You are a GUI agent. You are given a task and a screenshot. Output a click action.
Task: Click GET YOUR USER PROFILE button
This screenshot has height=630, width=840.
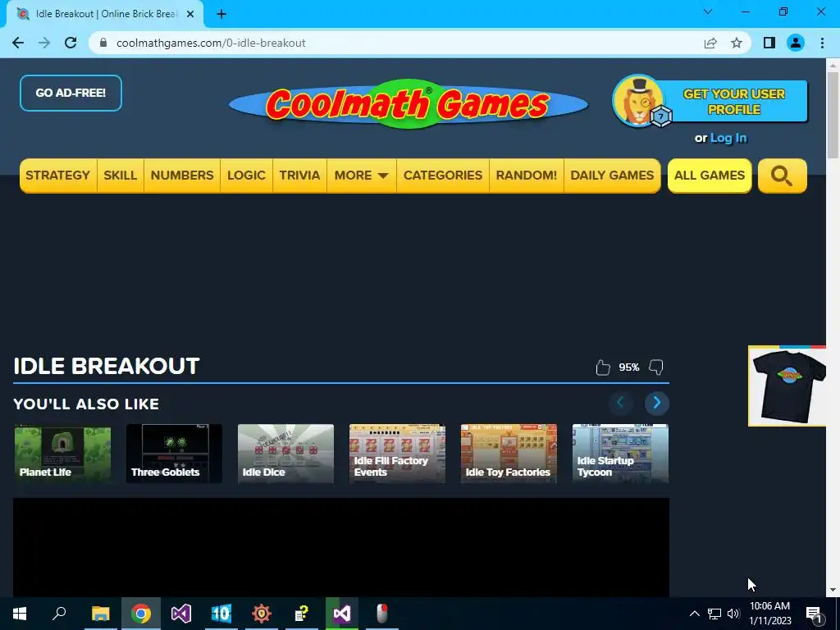pyautogui.click(x=733, y=101)
